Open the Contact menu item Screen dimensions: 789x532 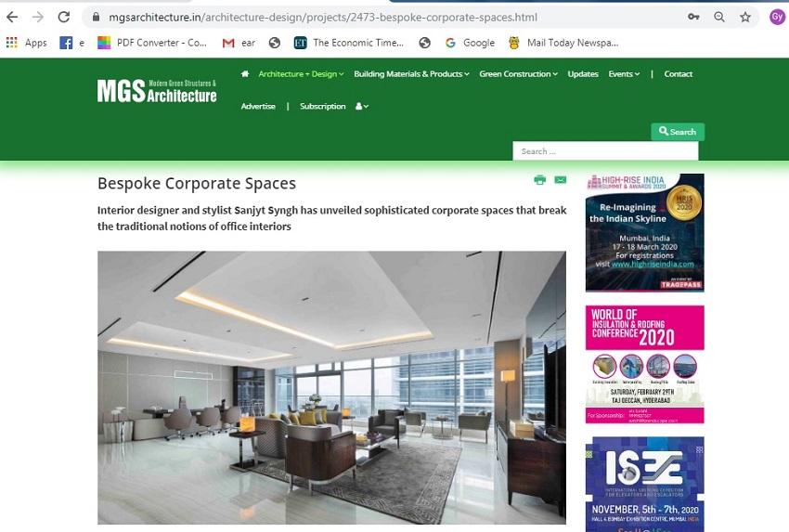pos(678,74)
